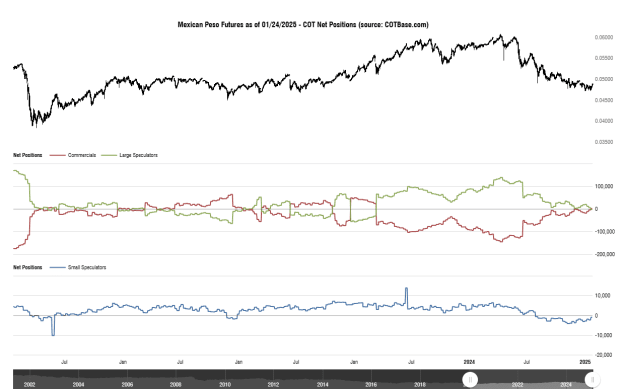625x389 pixels.
Task: Click the 2022 label in the navigator
Action: click(x=517, y=385)
